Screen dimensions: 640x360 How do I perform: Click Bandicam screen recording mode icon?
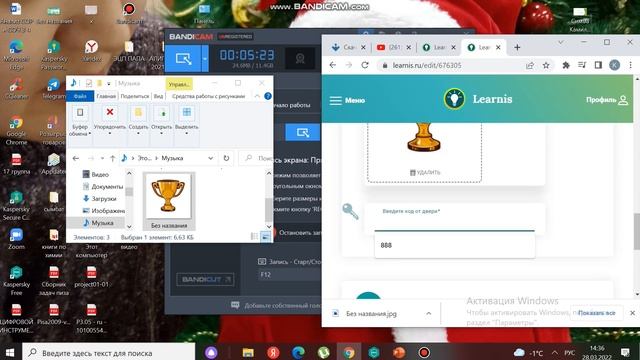184,59
